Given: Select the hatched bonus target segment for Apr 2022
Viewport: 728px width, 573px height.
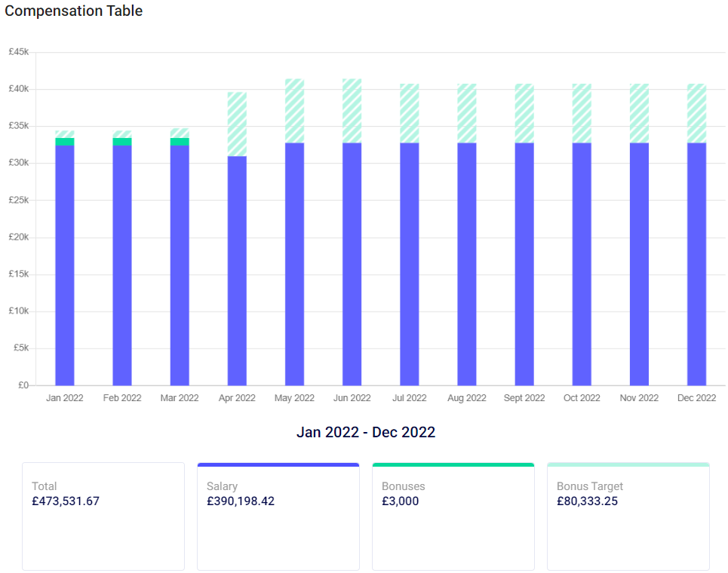Looking at the screenshot, I should point(237,124).
